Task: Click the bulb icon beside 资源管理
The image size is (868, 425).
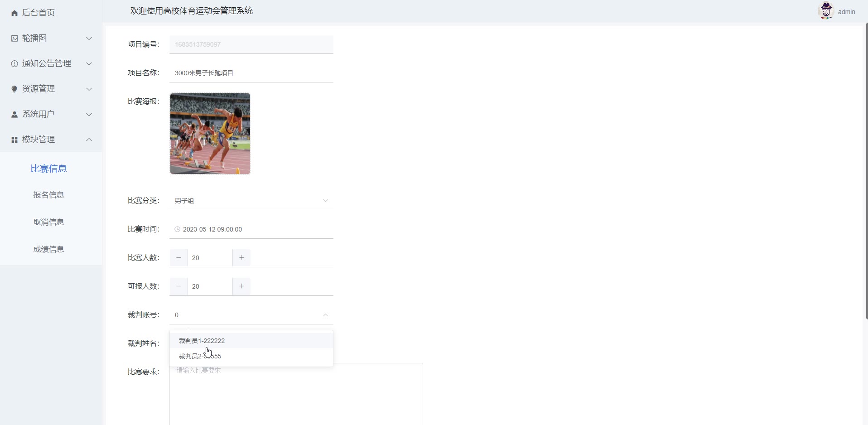Action: [x=14, y=89]
